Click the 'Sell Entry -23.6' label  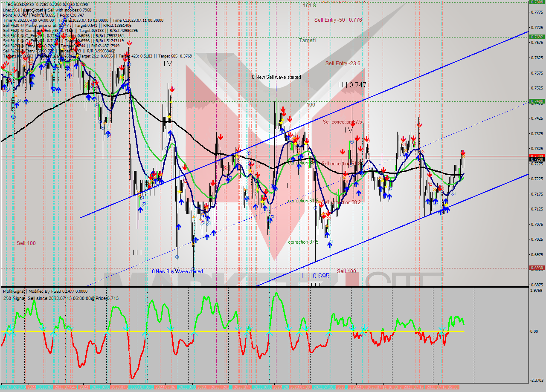(343, 63)
